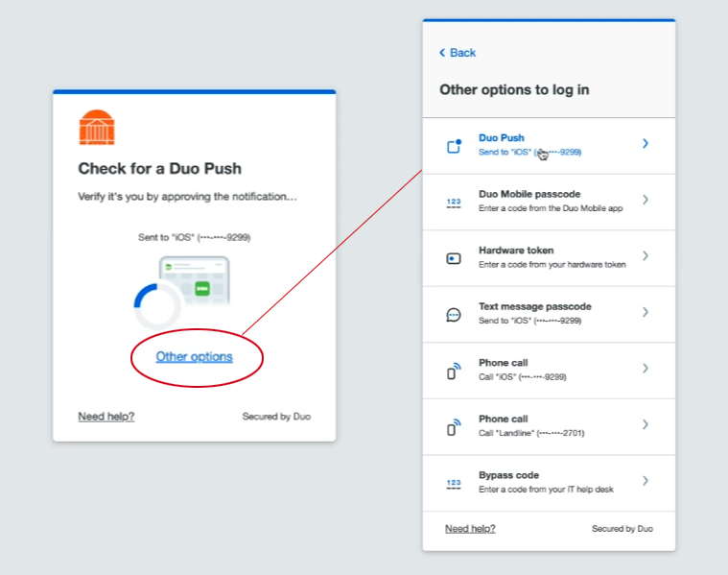This screenshot has height=575, width=728.
Task: Click the Bypass code 123 icon
Action: [455, 483]
